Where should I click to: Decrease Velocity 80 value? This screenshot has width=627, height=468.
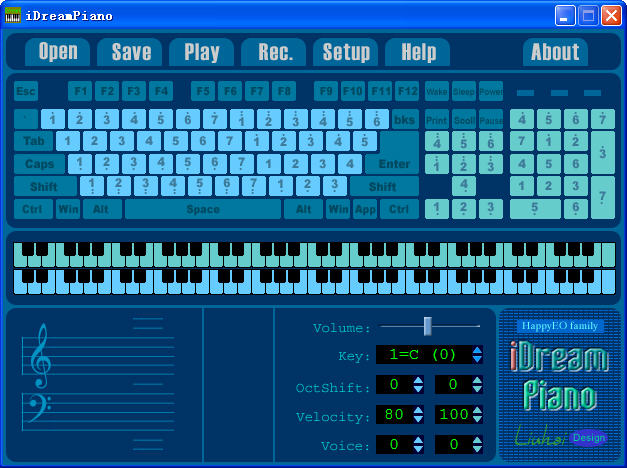tap(418, 419)
